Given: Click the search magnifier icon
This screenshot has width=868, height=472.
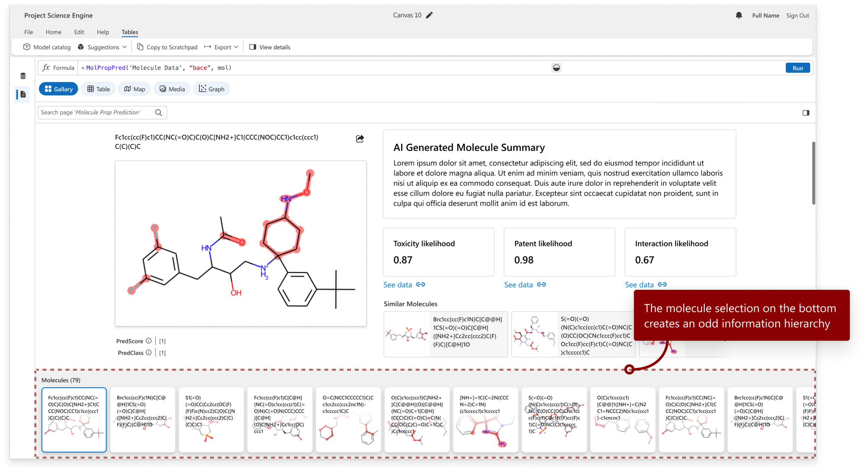Looking at the screenshot, I should point(159,112).
